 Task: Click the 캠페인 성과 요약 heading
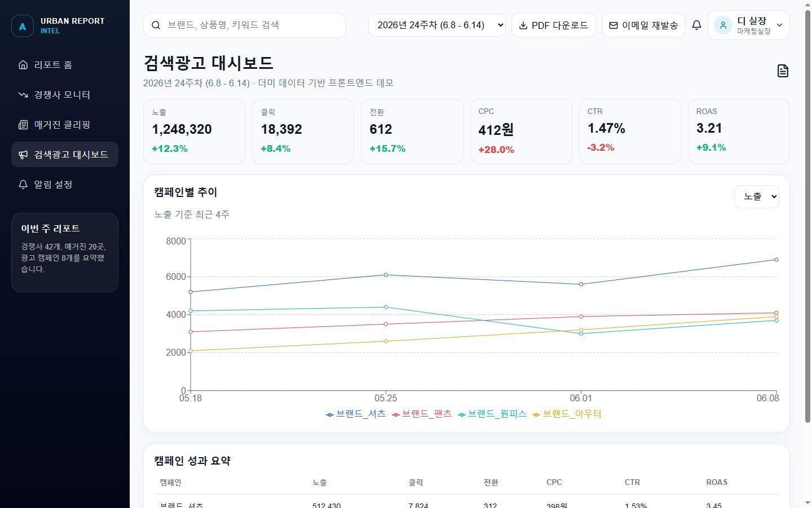(x=192, y=461)
